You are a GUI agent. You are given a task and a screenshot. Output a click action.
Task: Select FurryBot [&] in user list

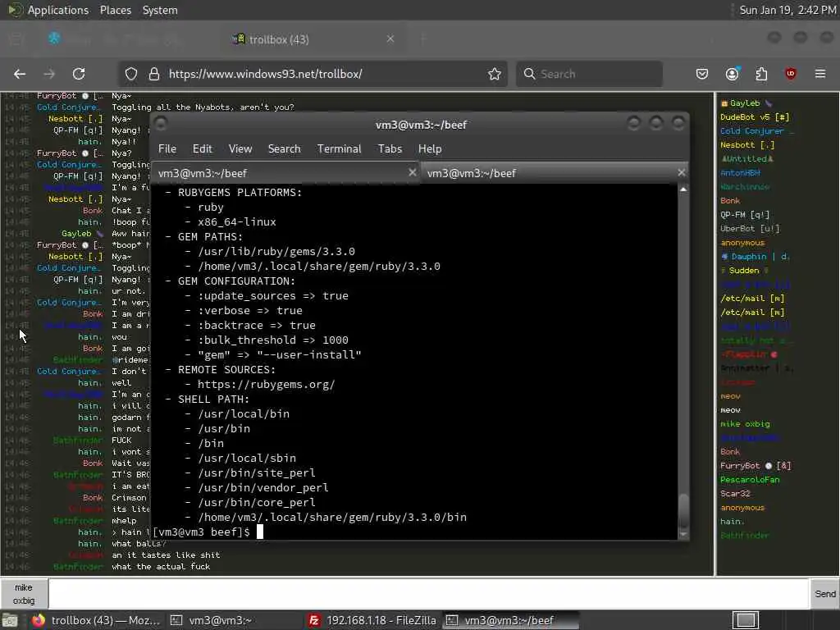pyautogui.click(x=756, y=466)
